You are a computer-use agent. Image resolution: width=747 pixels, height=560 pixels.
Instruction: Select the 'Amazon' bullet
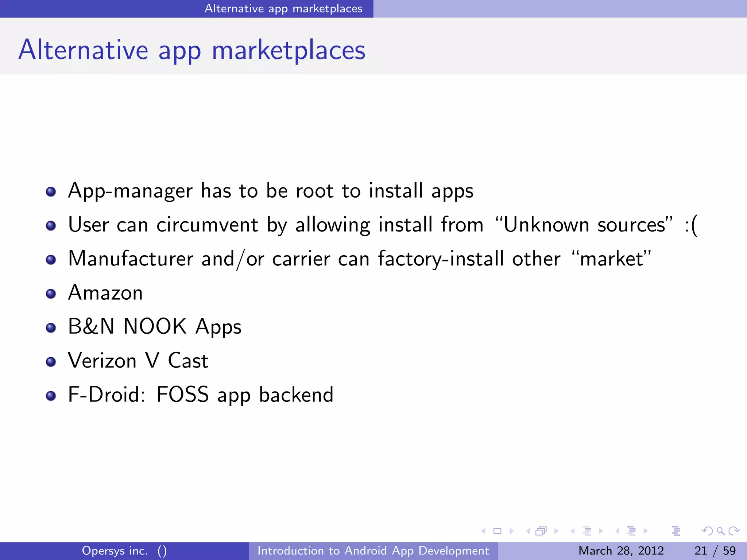105,292
